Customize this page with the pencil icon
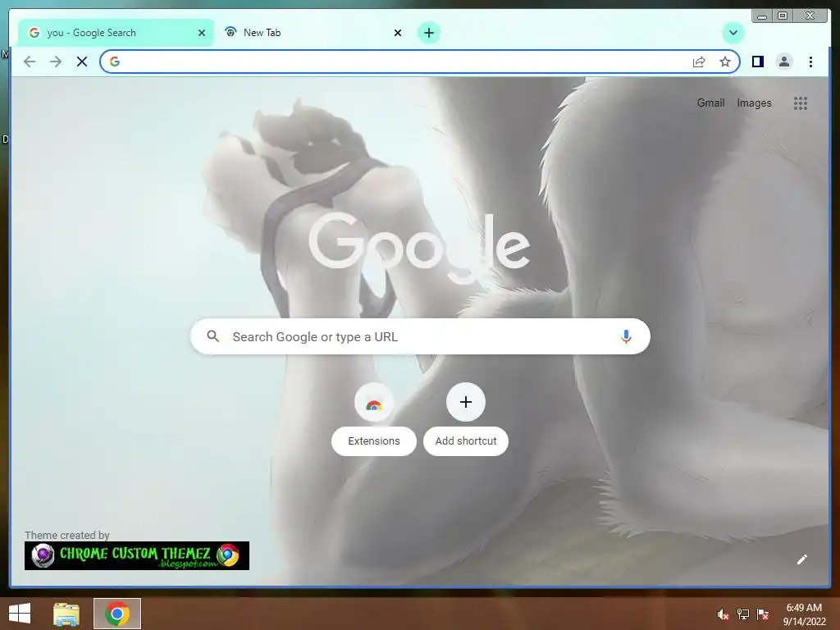840x630 pixels. 802,559
